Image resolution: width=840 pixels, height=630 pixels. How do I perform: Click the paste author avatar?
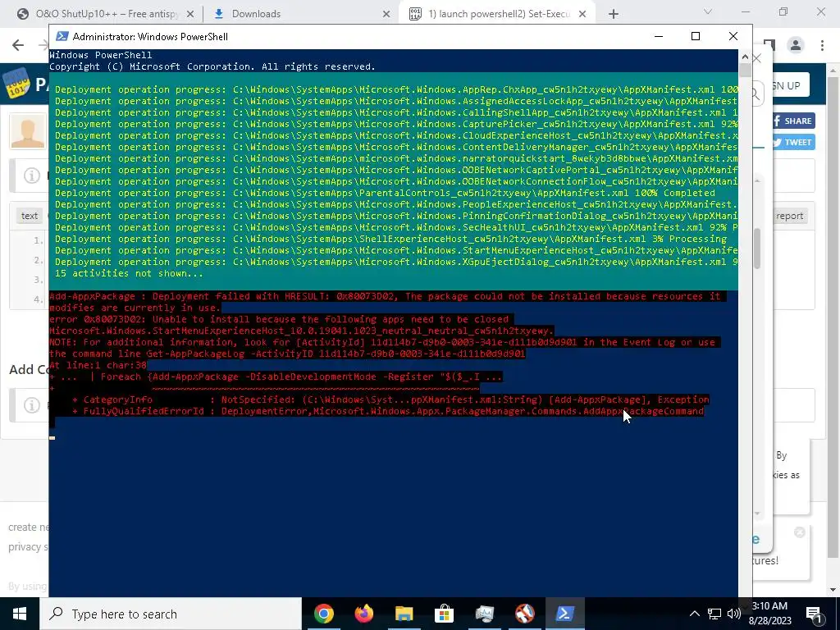pos(28,131)
